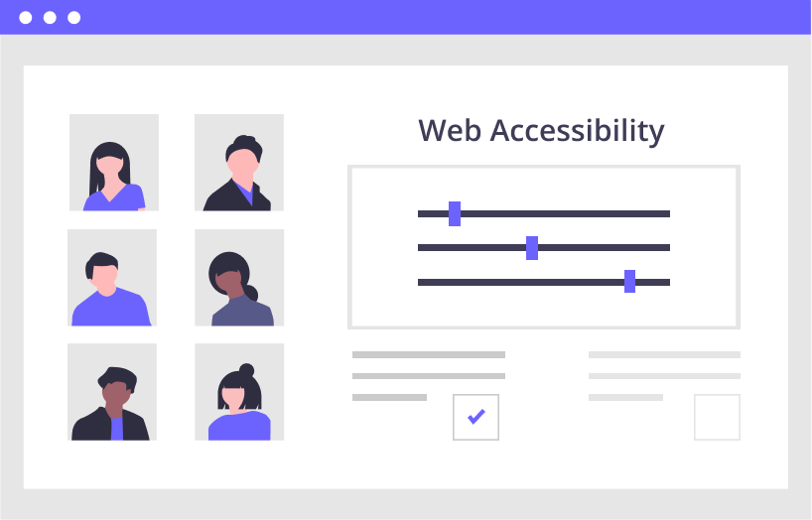Select avatar of man with hand on chin
812x520 pixels.
[x=112, y=392]
